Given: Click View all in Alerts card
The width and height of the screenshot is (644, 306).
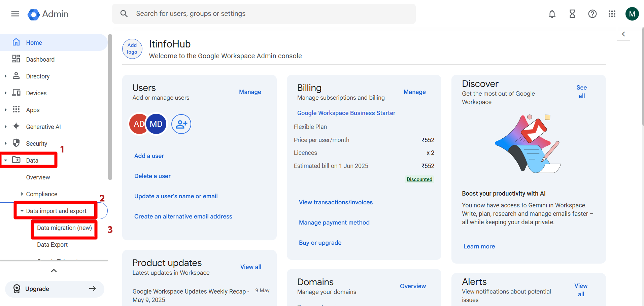Looking at the screenshot, I should pyautogui.click(x=581, y=290).
